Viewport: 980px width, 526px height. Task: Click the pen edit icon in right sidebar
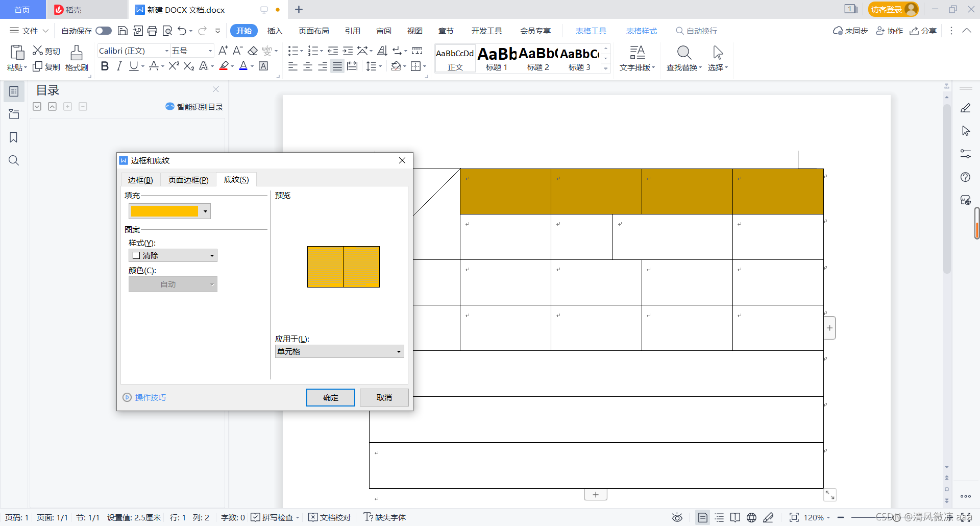click(x=966, y=108)
